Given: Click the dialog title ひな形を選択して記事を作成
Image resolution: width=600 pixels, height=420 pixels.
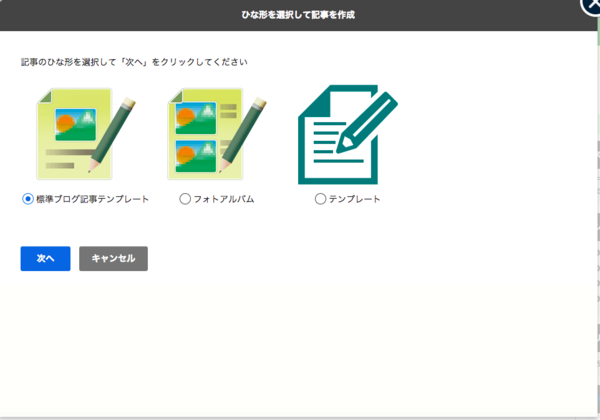Looking at the screenshot, I should [x=300, y=15].
